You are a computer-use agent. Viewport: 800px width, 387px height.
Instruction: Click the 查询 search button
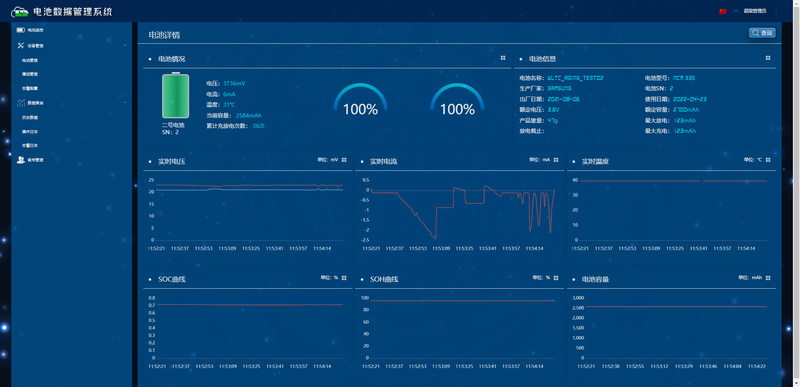(x=762, y=33)
